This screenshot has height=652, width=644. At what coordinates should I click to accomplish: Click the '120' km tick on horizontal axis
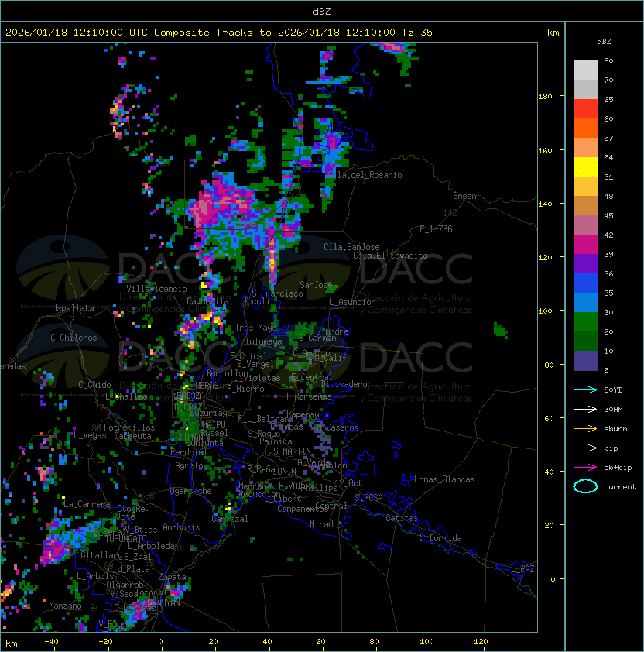(481, 642)
